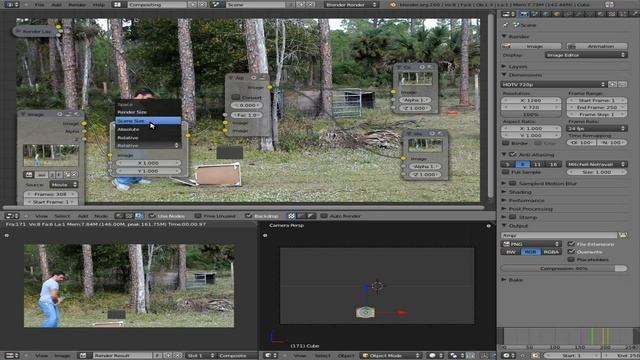
Task: Switch node tree to Material nodes
Action: coord(120,216)
